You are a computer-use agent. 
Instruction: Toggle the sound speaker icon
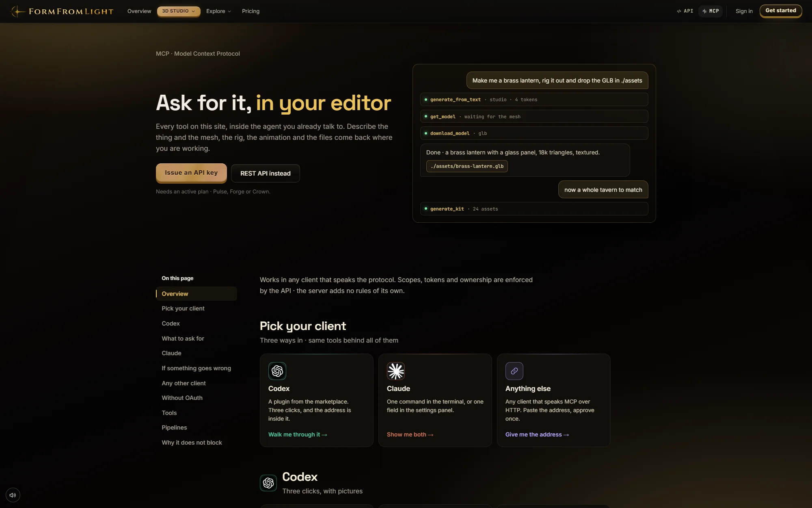point(13,495)
